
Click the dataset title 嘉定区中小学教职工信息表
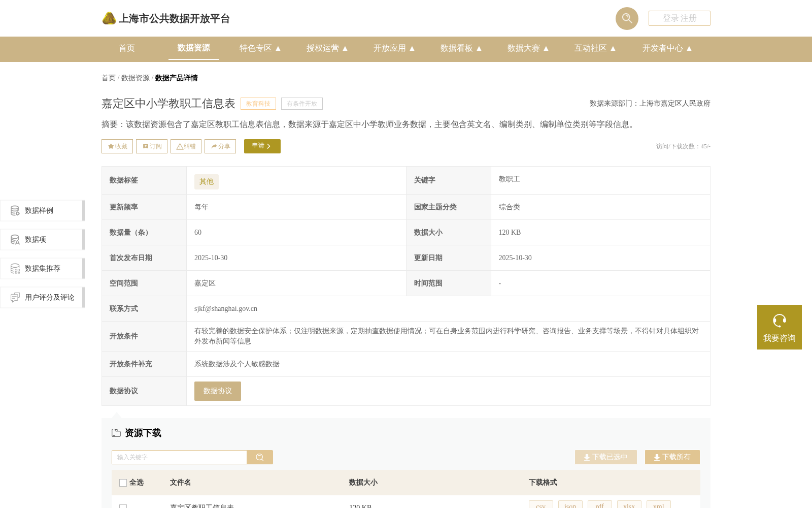click(168, 104)
